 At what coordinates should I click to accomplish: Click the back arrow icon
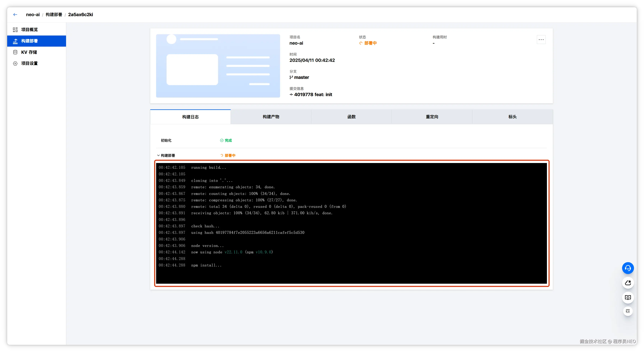[15, 15]
